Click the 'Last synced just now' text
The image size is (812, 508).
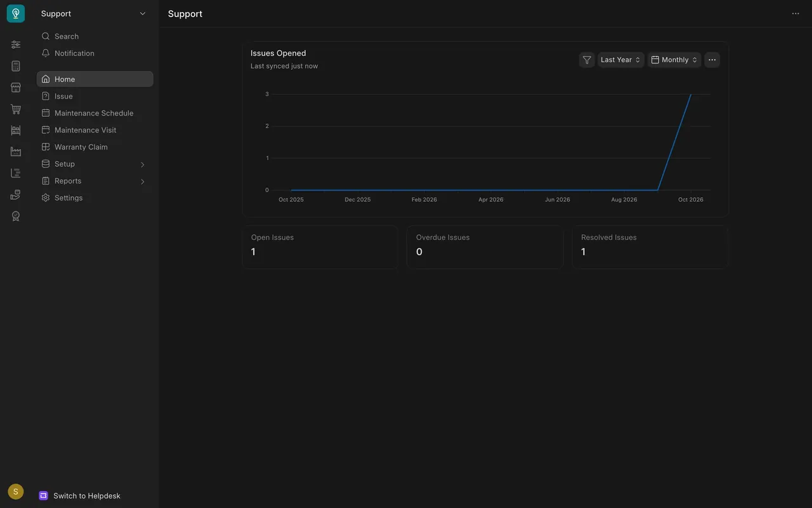pos(284,66)
